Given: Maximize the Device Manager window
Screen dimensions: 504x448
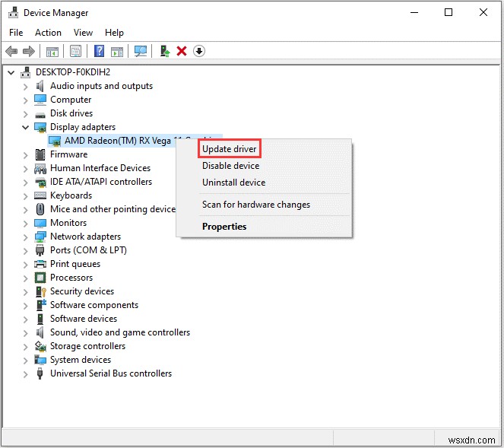Looking at the screenshot, I should [x=449, y=12].
